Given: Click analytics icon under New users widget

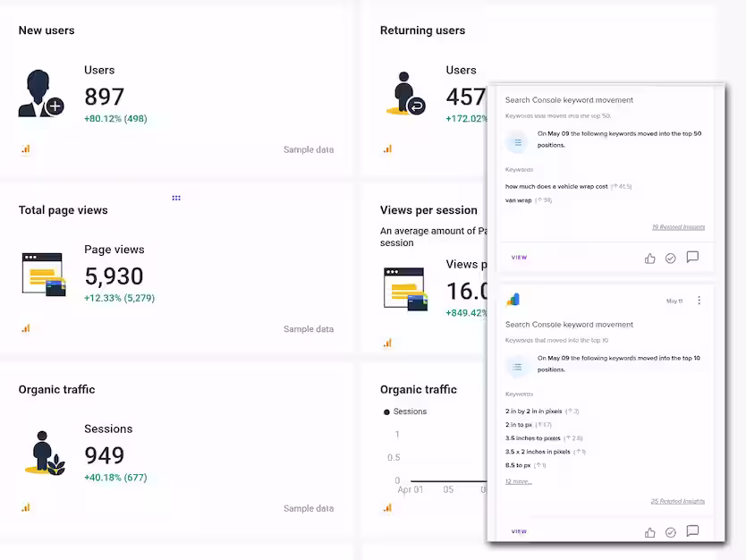Looking at the screenshot, I should [x=26, y=148].
